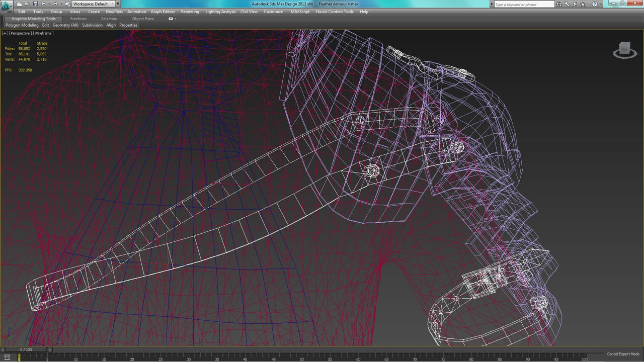The height and width of the screenshot is (362, 644).
Task: Open the Subscription Center key icon
Action: pyautogui.click(x=567, y=4)
